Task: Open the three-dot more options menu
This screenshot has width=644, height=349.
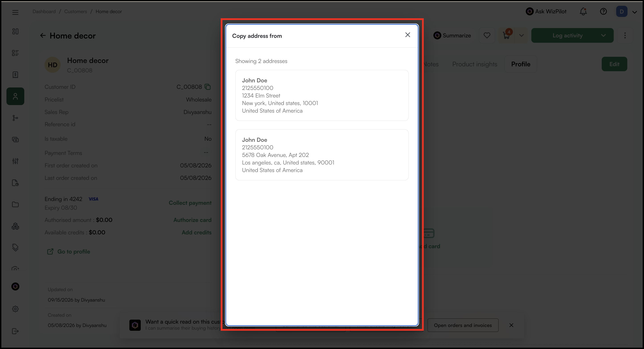Action: [625, 35]
